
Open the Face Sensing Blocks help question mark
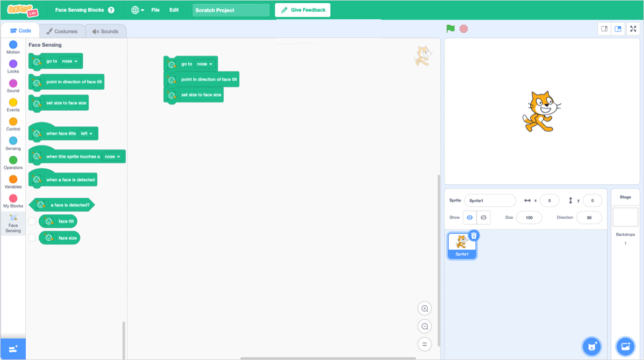coord(111,10)
